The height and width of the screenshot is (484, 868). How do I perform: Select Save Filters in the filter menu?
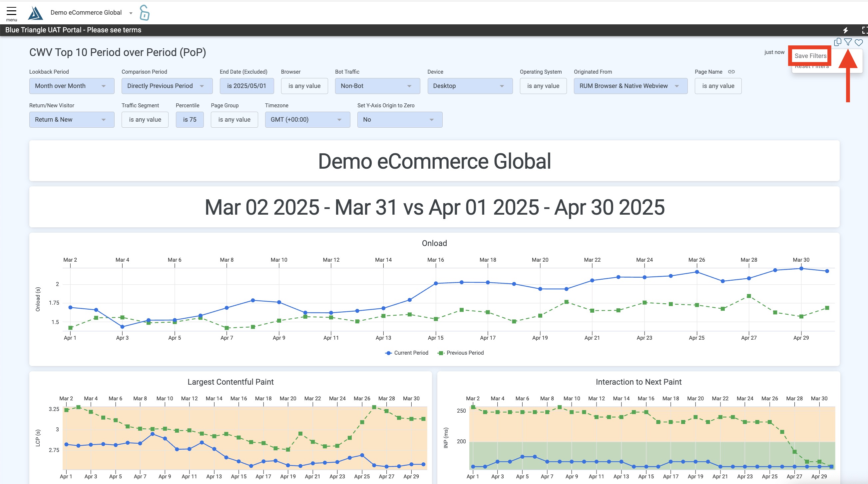(810, 56)
